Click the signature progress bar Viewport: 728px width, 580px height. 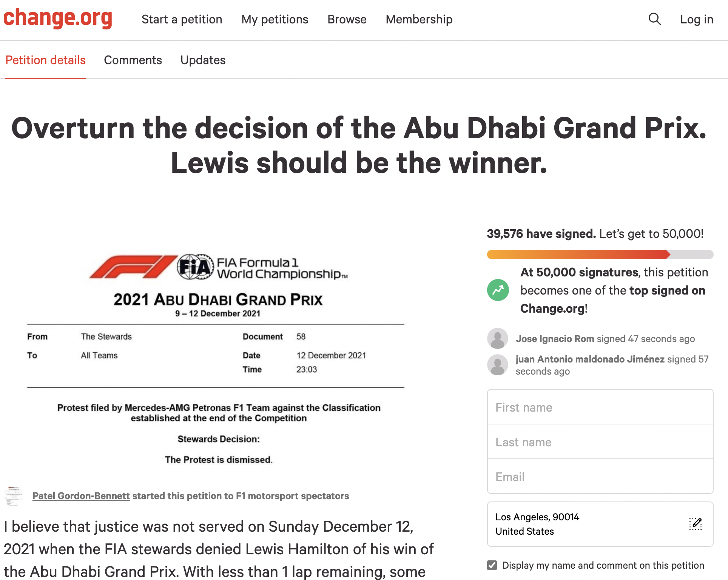point(600,255)
